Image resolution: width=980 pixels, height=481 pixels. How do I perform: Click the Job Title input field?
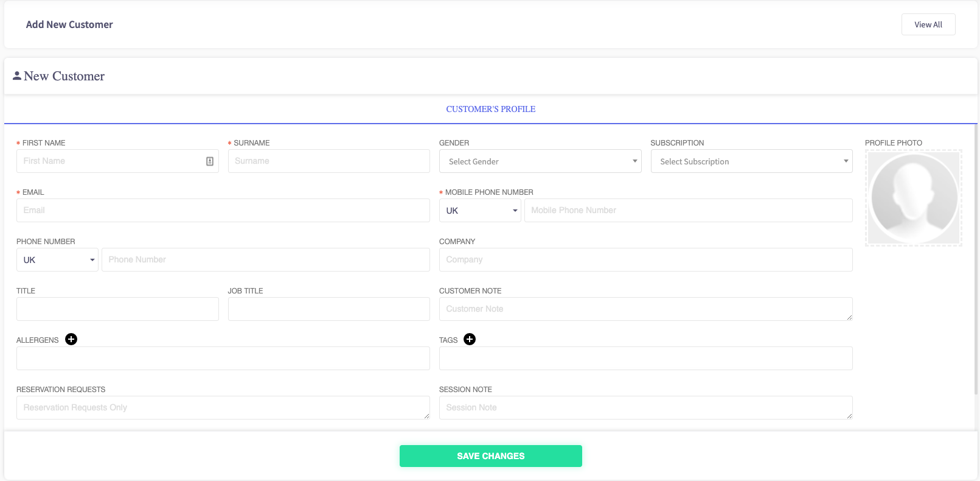pyautogui.click(x=329, y=309)
